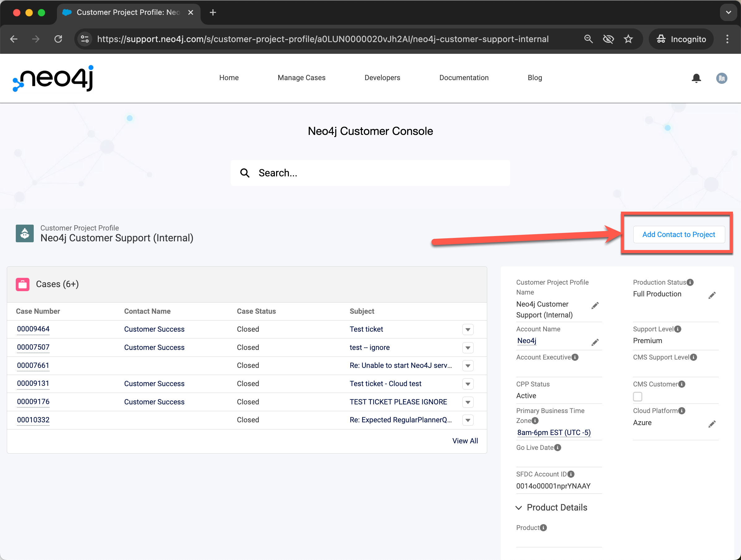The height and width of the screenshot is (560, 741).
Task: Edit the Account Name pencil icon
Action: click(x=595, y=342)
